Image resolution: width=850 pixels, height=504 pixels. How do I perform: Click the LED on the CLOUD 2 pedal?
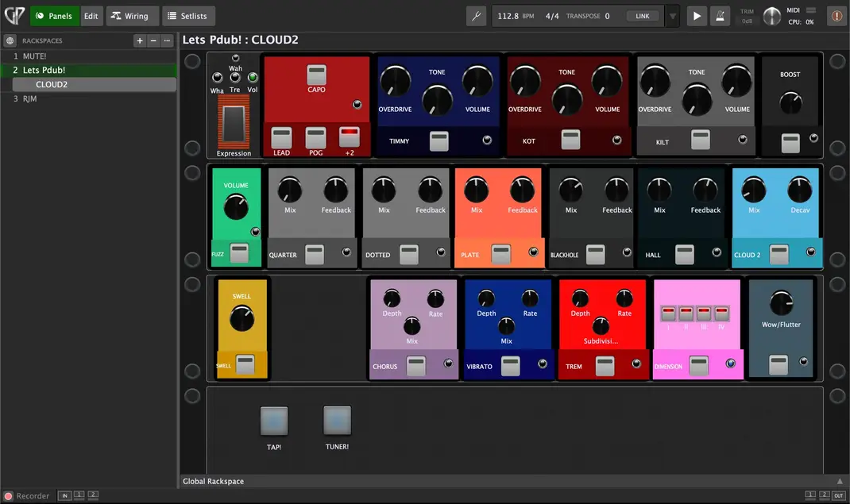point(810,252)
